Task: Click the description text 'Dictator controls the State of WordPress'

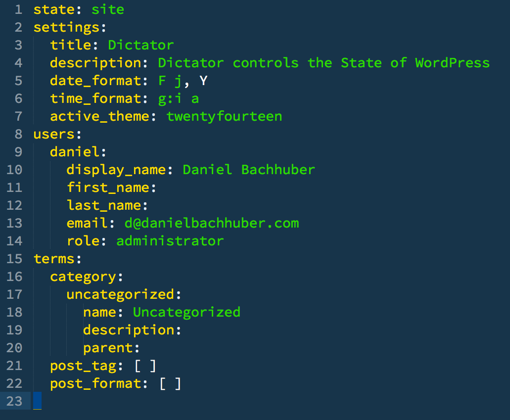Action: 324,63
